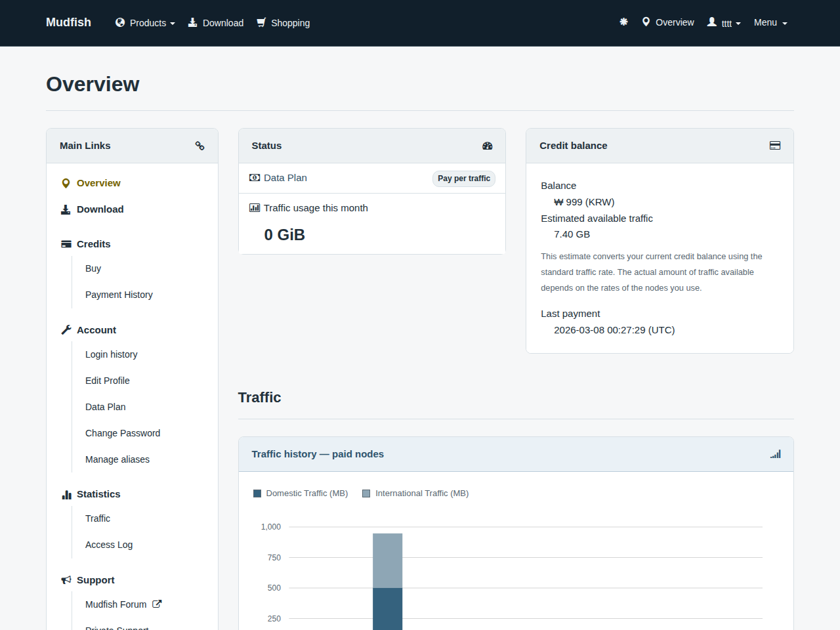840x630 pixels.
Task: Toggle International Traffic (MB) legend swatch
Action: [366, 493]
